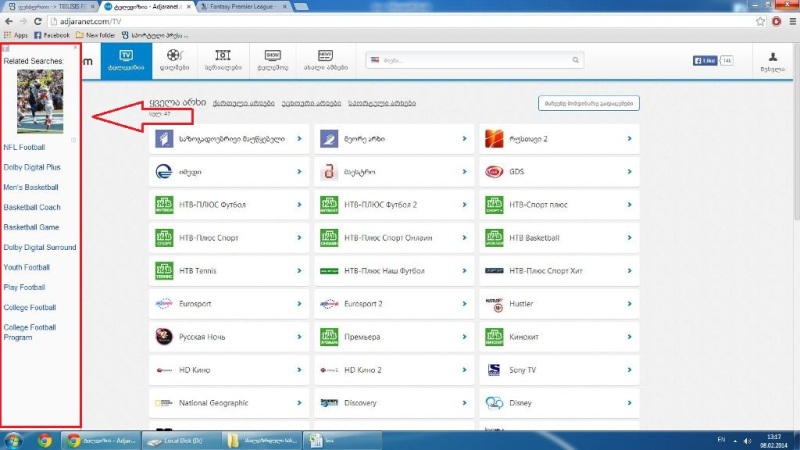Open the Facebook bookmark
Screen dimensions: 800x450
pyautogui.click(x=52, y=35)
